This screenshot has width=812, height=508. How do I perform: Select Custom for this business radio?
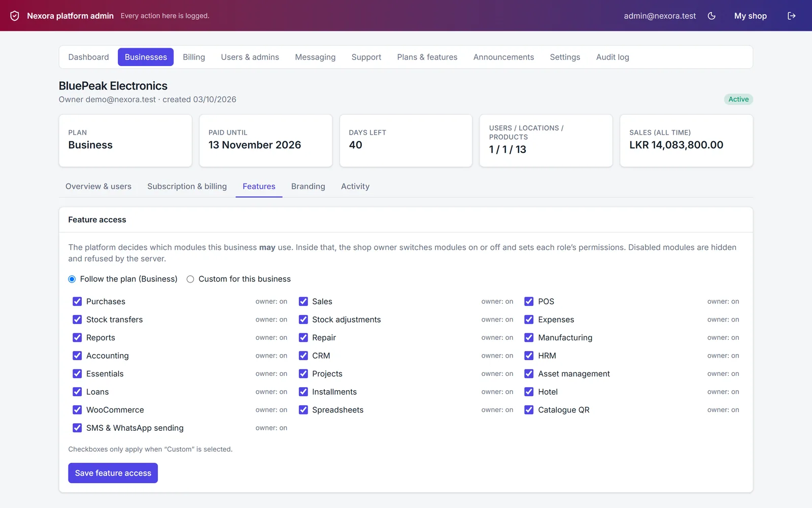pyautogui.click(x=190, y=279)
